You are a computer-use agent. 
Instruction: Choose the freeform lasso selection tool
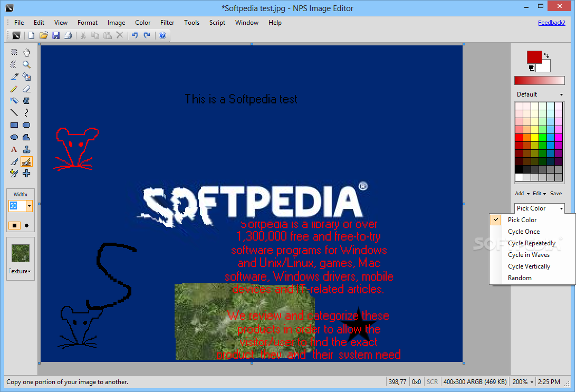coord(14,64)
